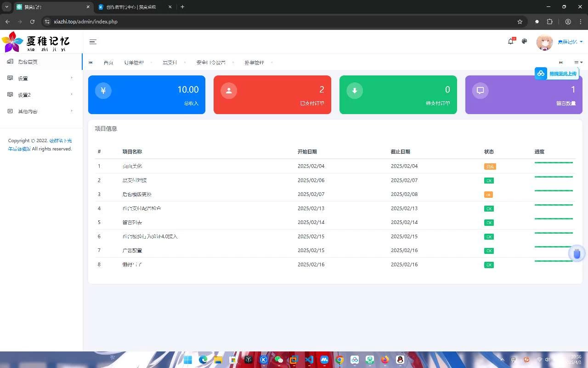Click the yen icon on 总收入 card
This screenshot has width=588, height=368.
[103, 91]
